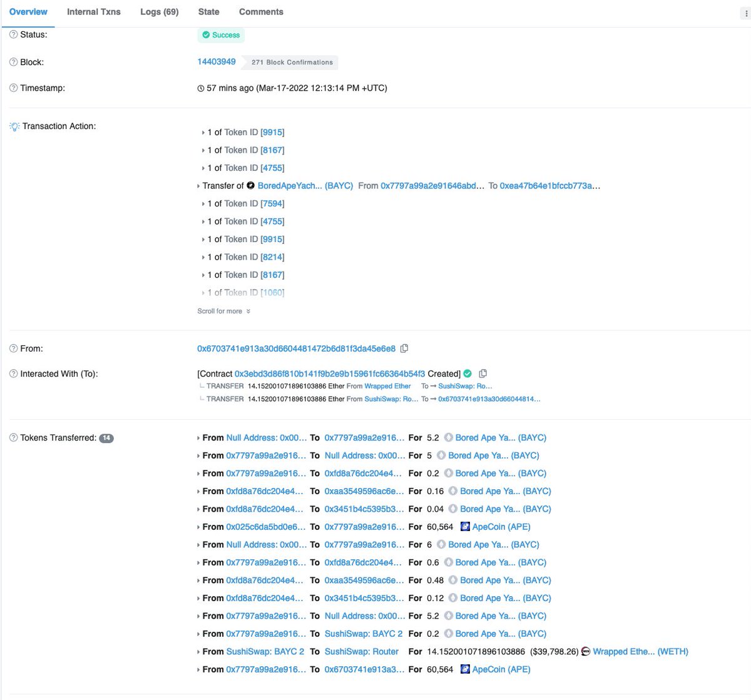This screenshot has width=751, height=700.
Task: Click the Success status badge text
Action: 226,35
